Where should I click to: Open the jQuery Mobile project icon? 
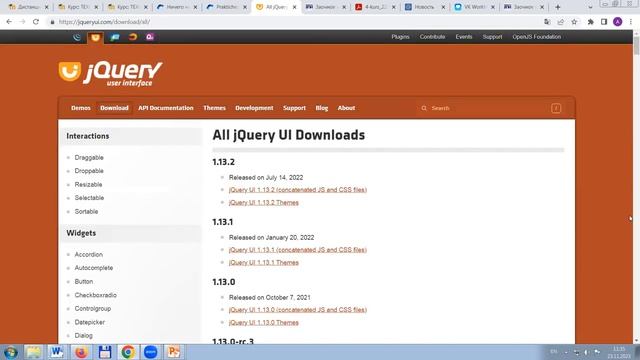(x=115, y=37)
